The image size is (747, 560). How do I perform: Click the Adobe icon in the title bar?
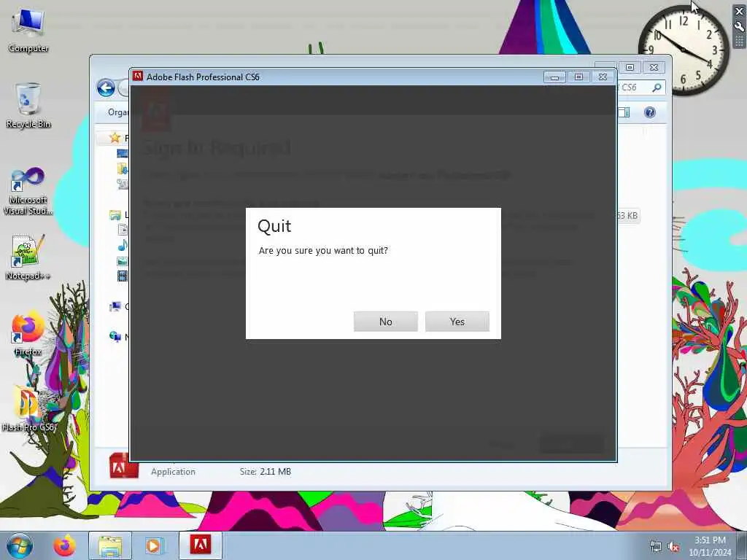[138, 76]
